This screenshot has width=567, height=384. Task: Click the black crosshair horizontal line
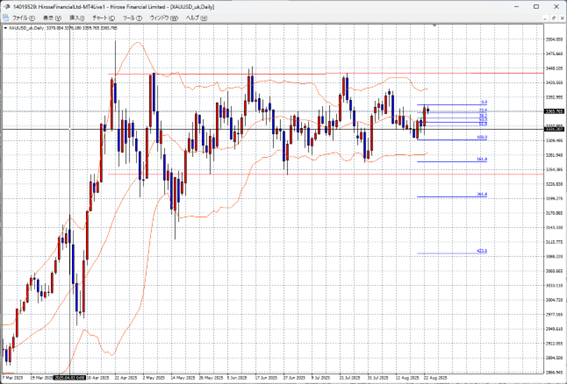273,129
